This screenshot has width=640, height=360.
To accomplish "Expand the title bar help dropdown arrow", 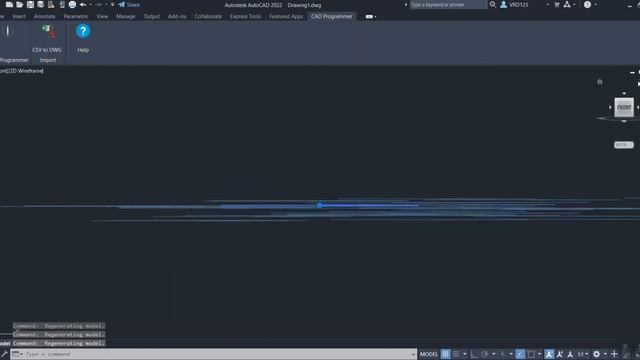I will 596,4.
